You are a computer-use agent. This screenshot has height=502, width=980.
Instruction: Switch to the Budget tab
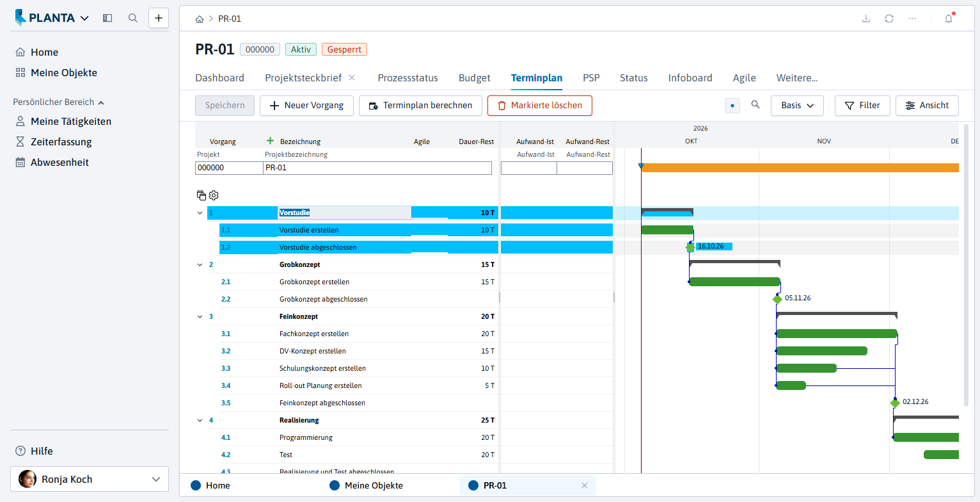point(475,78)
